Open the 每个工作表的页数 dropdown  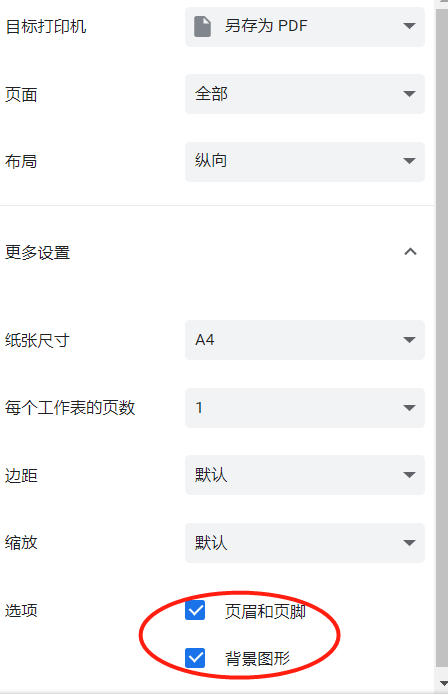tap(305, 408)
